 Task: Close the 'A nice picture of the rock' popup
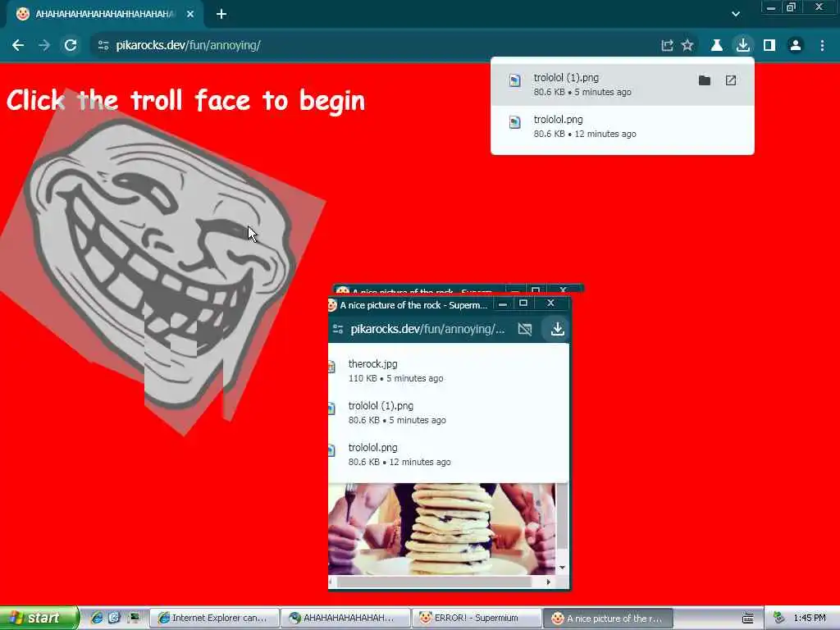coord(550,304)
